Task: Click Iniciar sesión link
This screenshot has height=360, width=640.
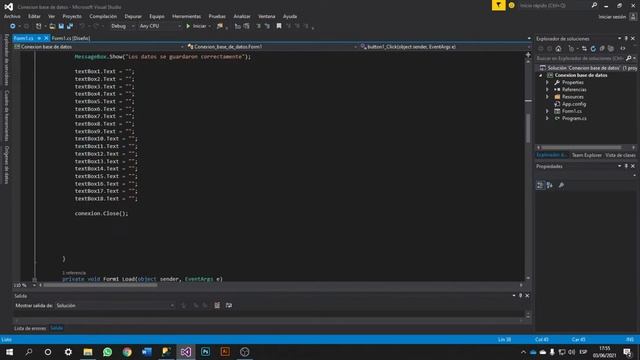Action: [x=612, y=17]
